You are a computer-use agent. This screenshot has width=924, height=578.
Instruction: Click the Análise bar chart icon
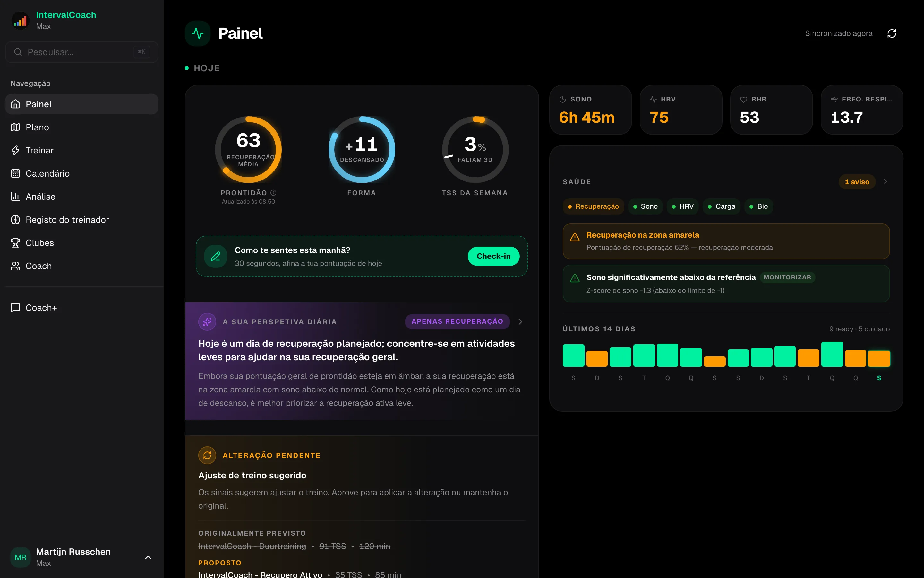click(15, 197)
